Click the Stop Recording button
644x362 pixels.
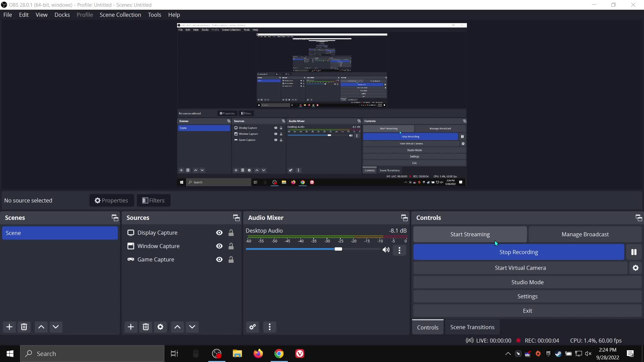click(x=518, y=252)
